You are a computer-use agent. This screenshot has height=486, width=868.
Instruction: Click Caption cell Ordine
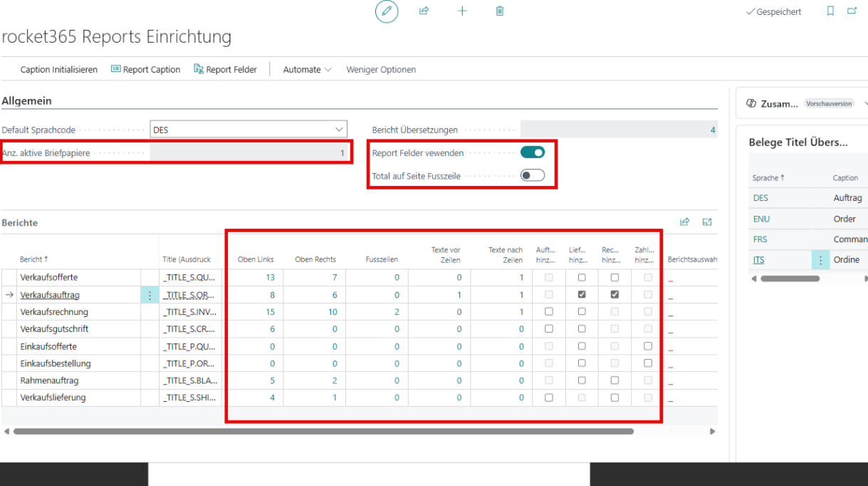pyautogui.click(x=845, y=260)
